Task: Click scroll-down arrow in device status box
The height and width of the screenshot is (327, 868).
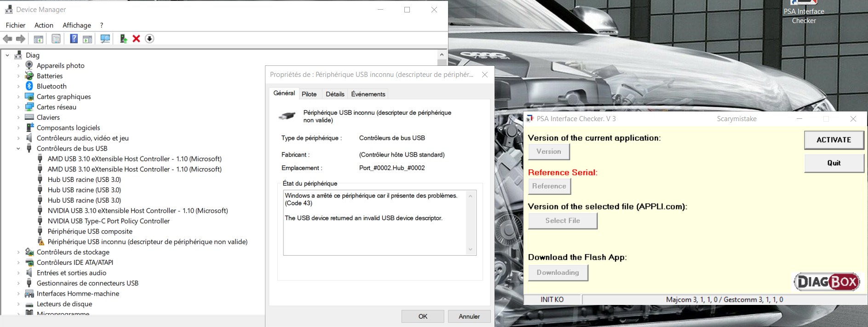Action: pyautogui.click(x=470, y=250)
